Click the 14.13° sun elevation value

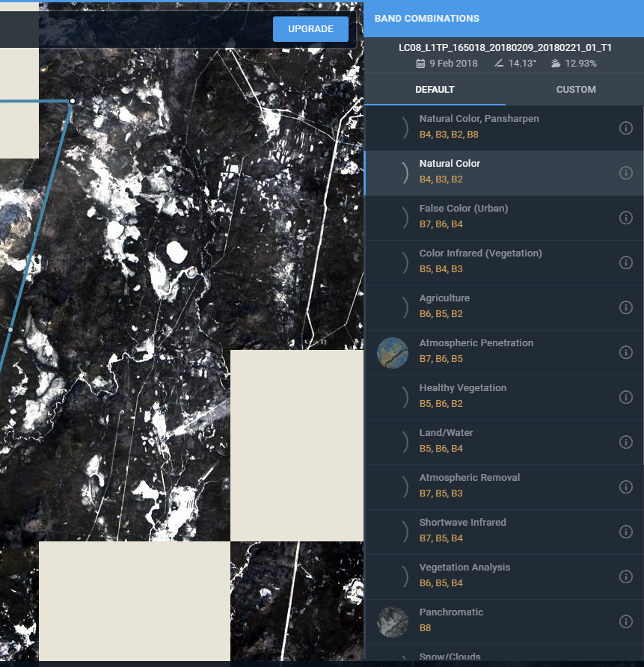pos(522,64)
